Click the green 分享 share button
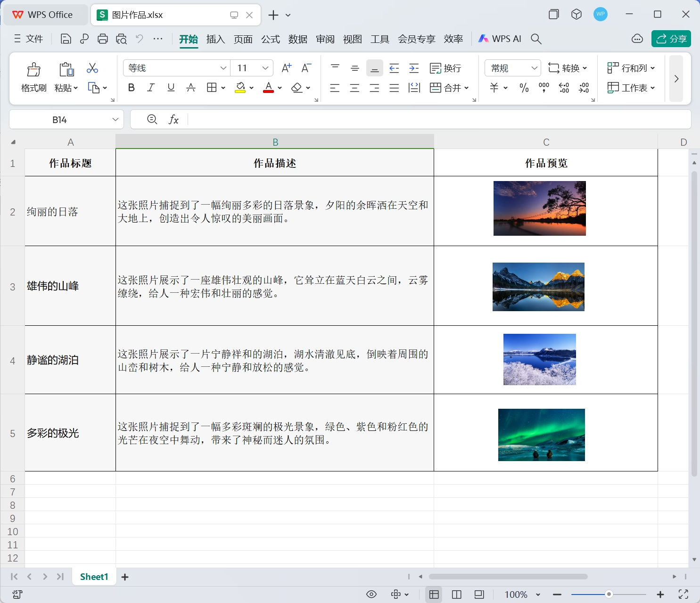Image resolution: width=700 pixels, height=603 pixels. click(x=671, y=39)
